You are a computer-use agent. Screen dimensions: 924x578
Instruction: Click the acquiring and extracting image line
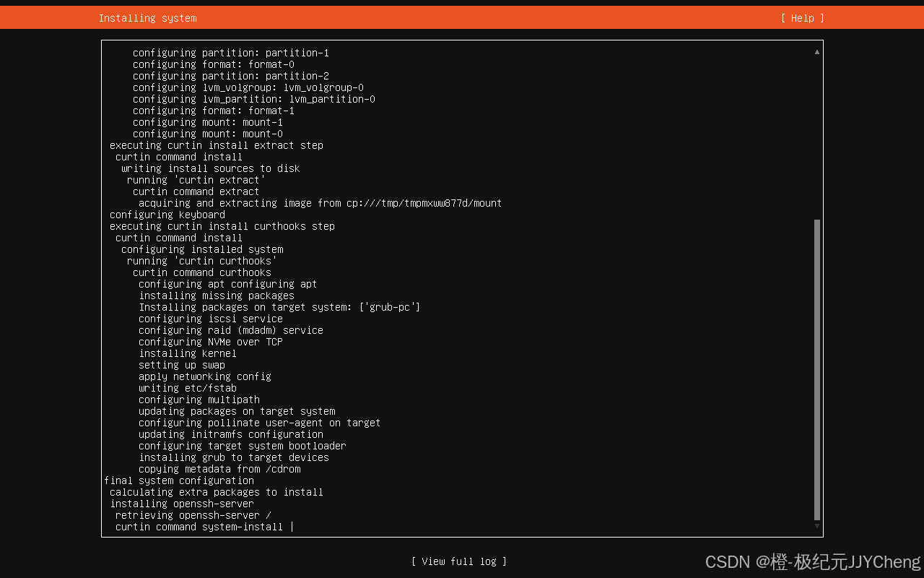(x=321, y=203)
